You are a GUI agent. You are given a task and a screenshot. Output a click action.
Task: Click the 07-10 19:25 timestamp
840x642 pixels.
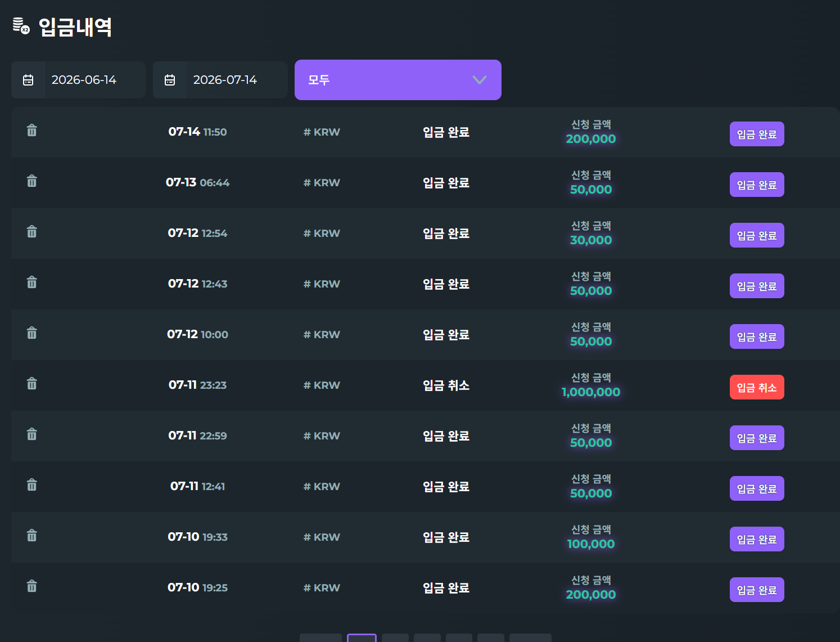(x=198, y=587)
